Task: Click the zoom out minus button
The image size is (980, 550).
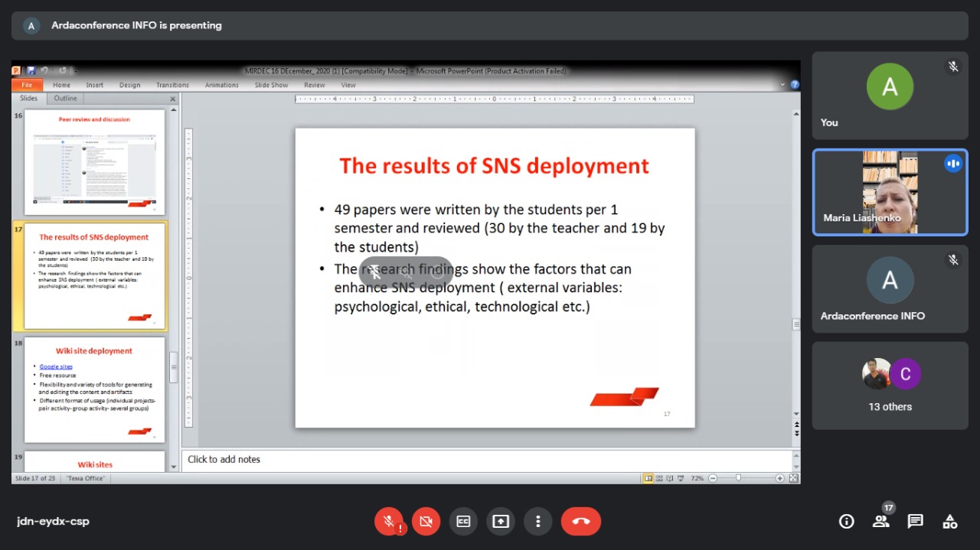Action: pyautogui.click(x=713, y=478)
